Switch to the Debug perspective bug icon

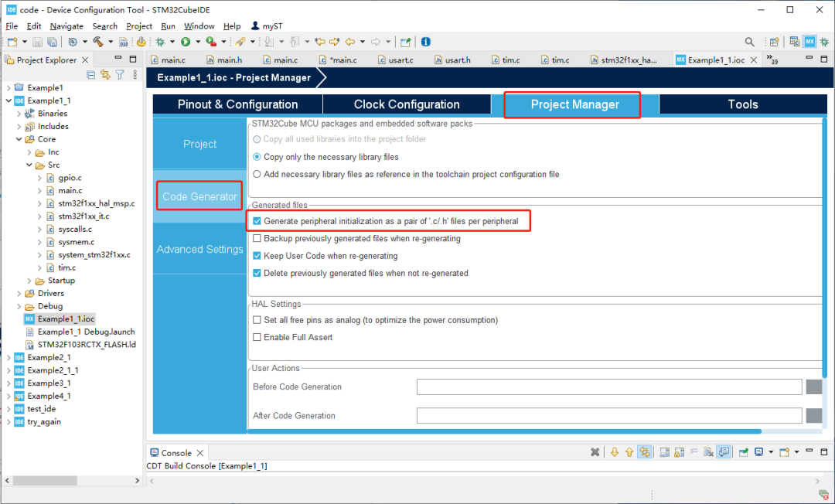click(x=824, y=42)
